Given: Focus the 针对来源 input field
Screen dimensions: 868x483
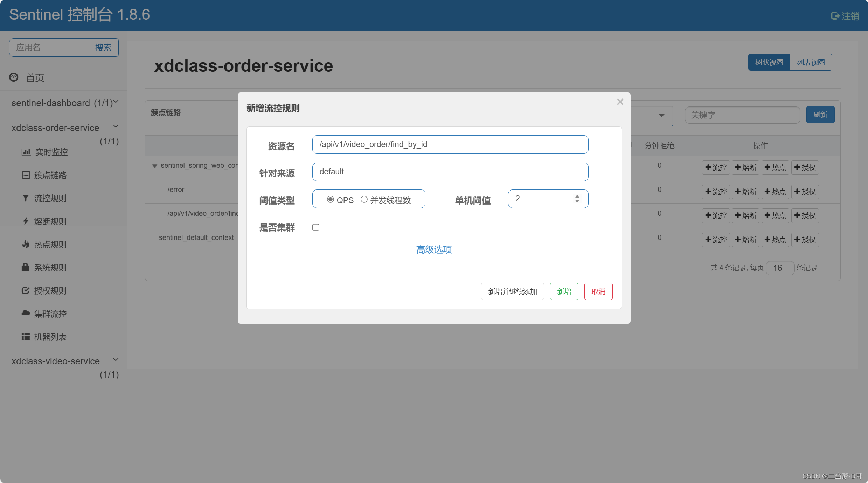Looking at the screenshot, I should tap(450, 172).
